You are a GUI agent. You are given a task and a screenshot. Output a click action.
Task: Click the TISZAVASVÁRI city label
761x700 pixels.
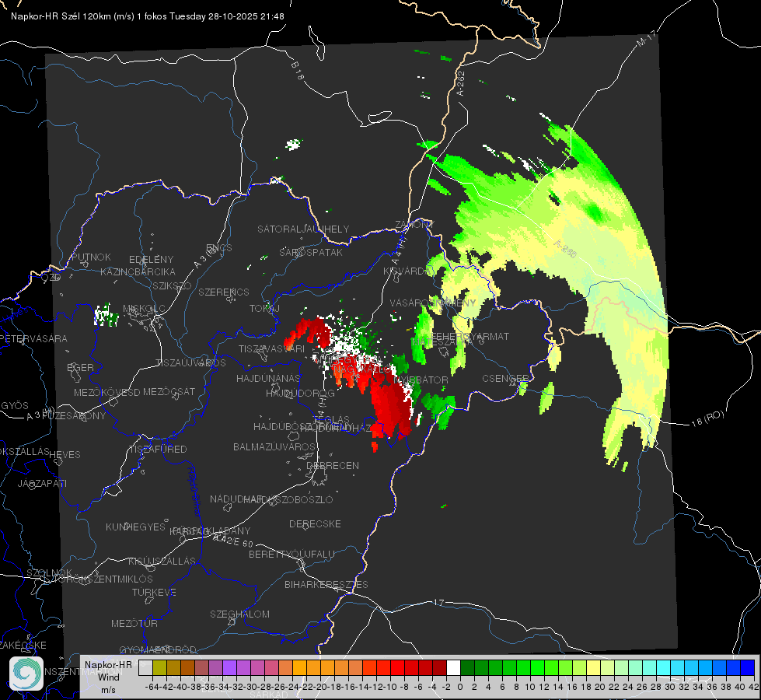[271, 348]
